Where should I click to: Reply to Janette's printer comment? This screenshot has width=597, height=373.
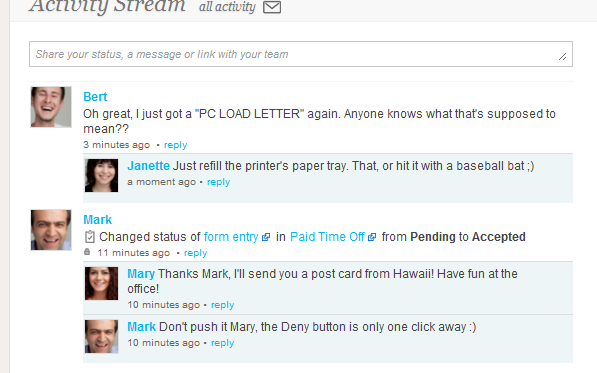click(219, 182)
